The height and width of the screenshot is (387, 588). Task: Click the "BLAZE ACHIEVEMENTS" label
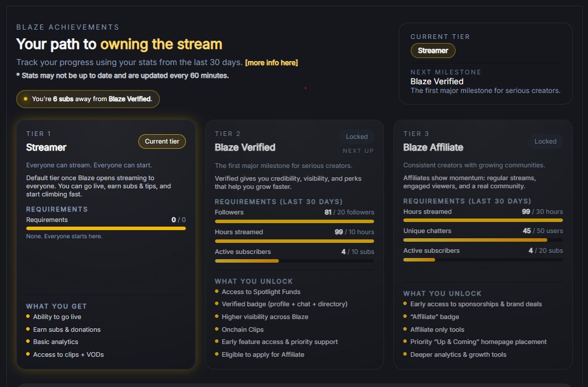pos(67,27)
